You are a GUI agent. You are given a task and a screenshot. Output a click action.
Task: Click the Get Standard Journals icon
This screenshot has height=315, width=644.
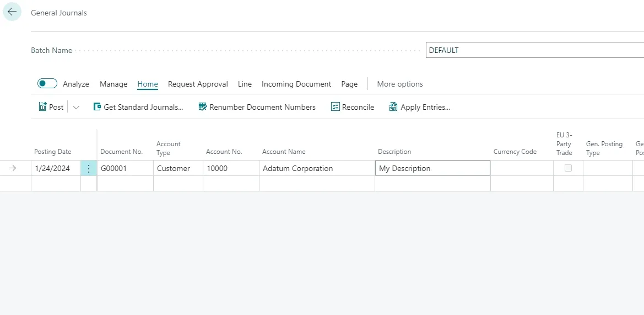point(97,107)
